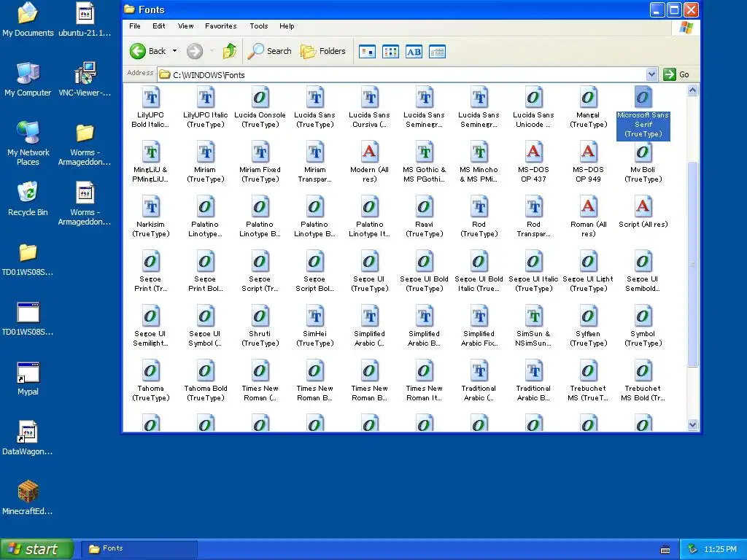Select the Raavi (TrueType) font
The height and width of the screenshot is (560, 747).
click(424, 217)
